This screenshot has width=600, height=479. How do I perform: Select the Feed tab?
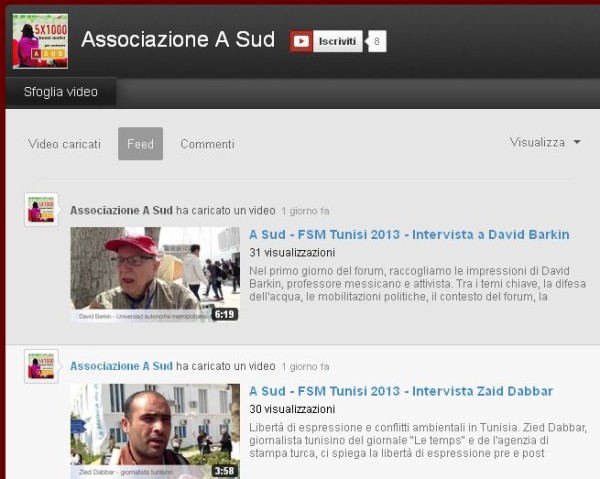coord(140,144)
